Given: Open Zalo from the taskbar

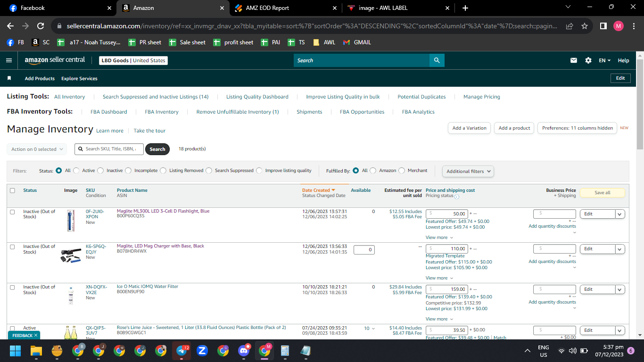Looking at the screenshot, I should pos(202,351).
